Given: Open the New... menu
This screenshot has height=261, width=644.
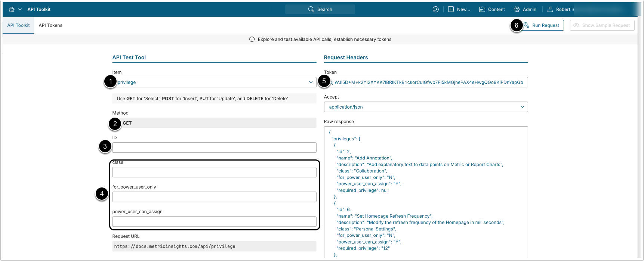Looking at the screenshot, I should tap(459, 9).
